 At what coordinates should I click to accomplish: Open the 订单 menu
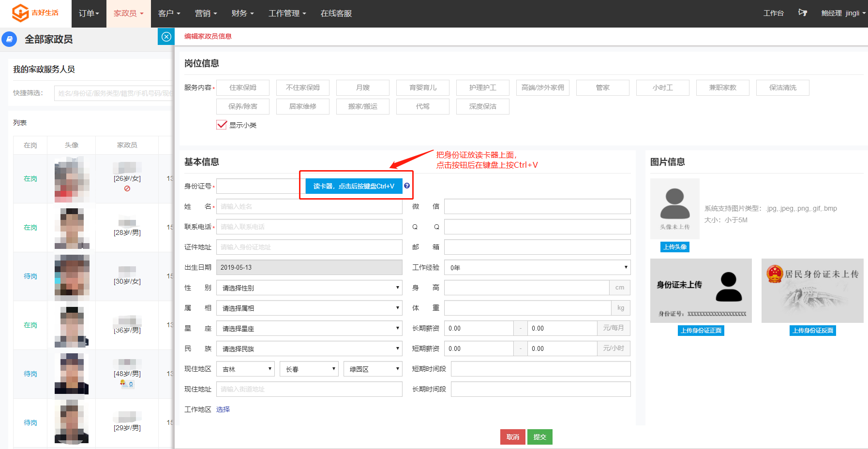click(x=89, y=14)
